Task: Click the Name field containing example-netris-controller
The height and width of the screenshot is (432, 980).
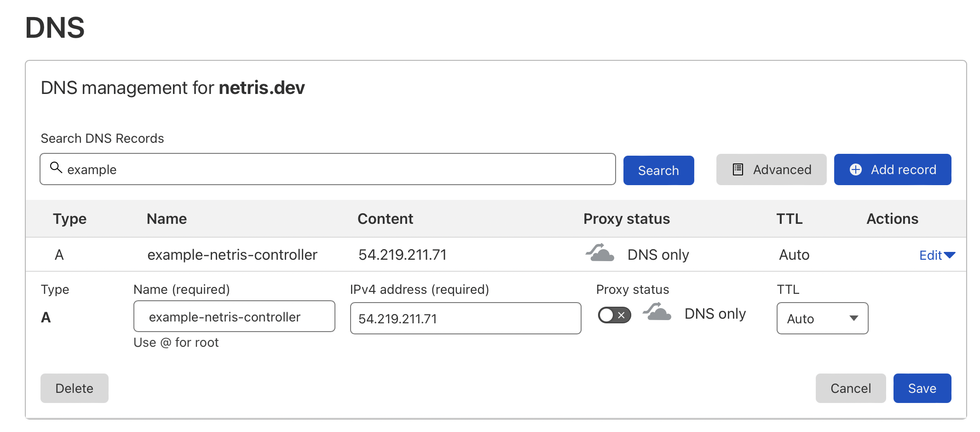Action: click(x=234, y=316)
